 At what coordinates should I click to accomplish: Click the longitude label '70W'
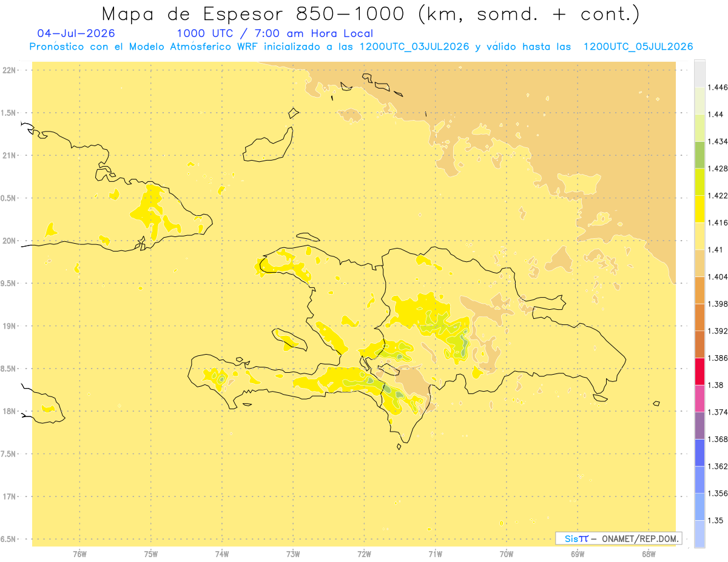tap(507, 554)
